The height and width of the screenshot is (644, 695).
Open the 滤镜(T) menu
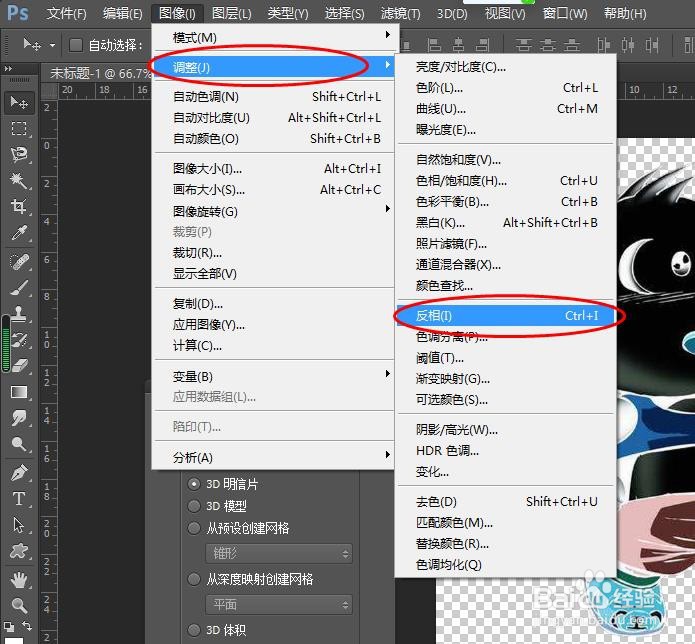pyautogui.click(x=401, y=13)
